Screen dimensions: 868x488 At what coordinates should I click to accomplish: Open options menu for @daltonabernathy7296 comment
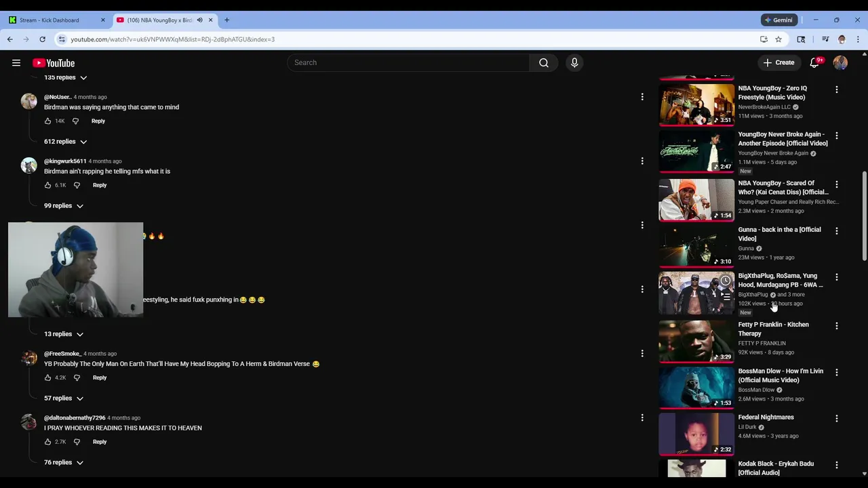tap(642, 418)
